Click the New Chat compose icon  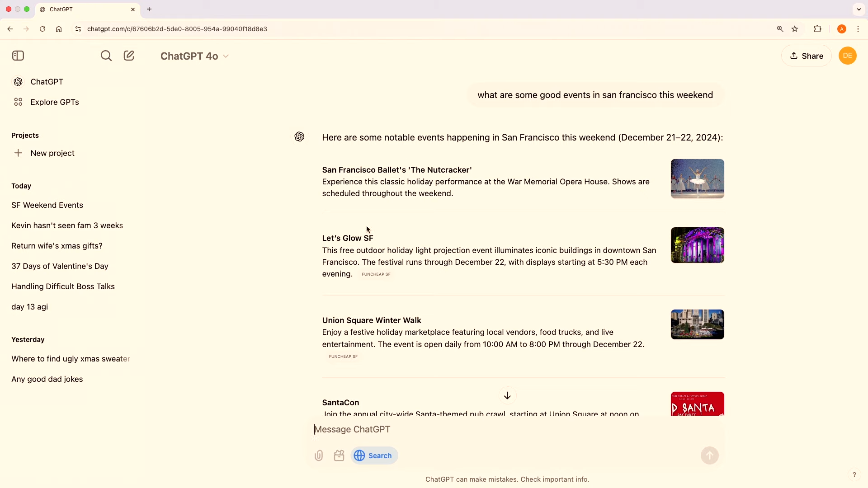(129, 56)
